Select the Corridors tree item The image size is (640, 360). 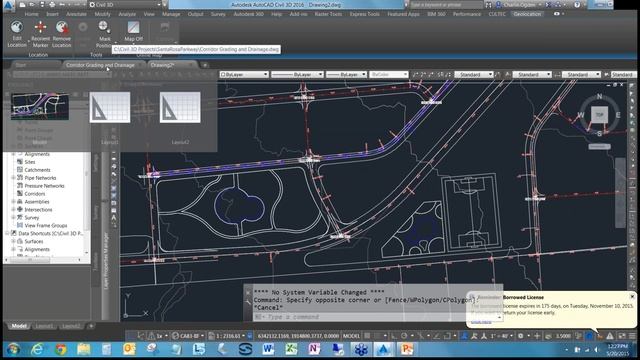coord(35,194)
